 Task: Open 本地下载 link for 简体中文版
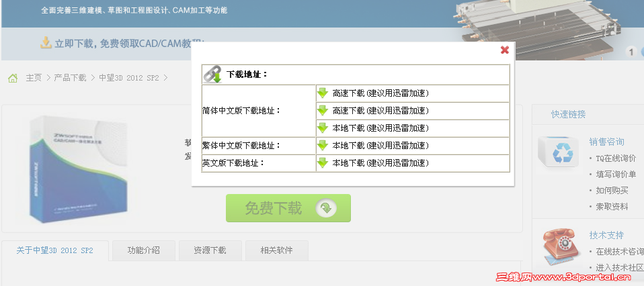(x=380, y=128)
